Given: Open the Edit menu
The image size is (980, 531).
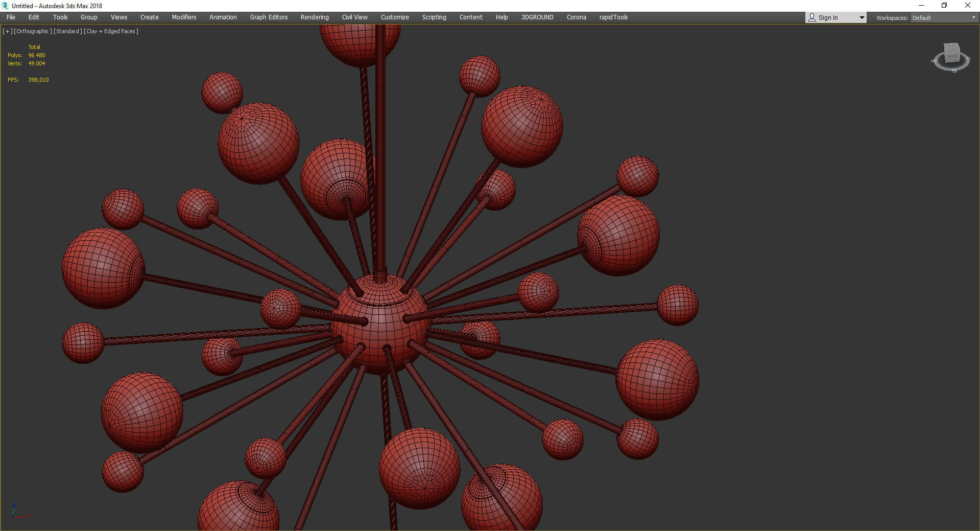Looking at the screenshot, I should pos(34,17).
